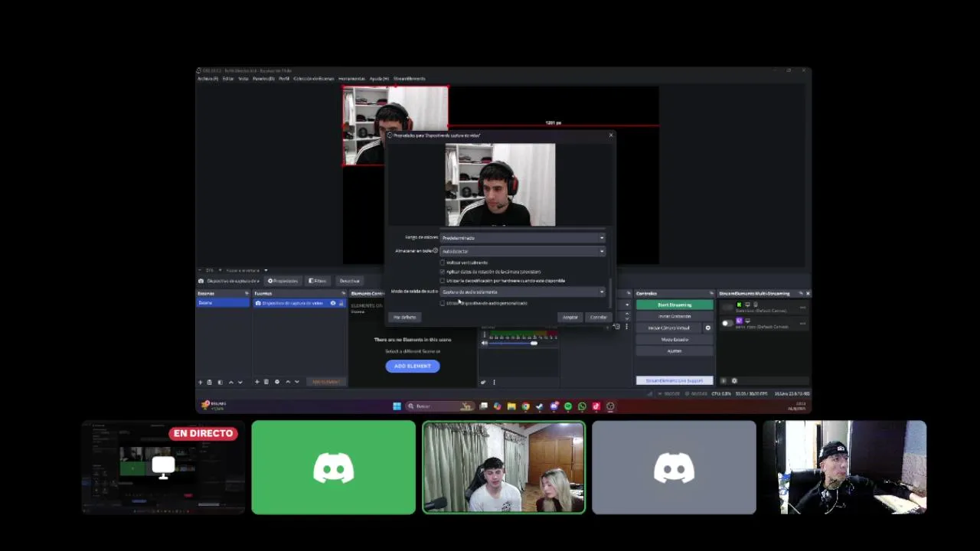Move source down in Fuentes panel

tap(297, 382)
